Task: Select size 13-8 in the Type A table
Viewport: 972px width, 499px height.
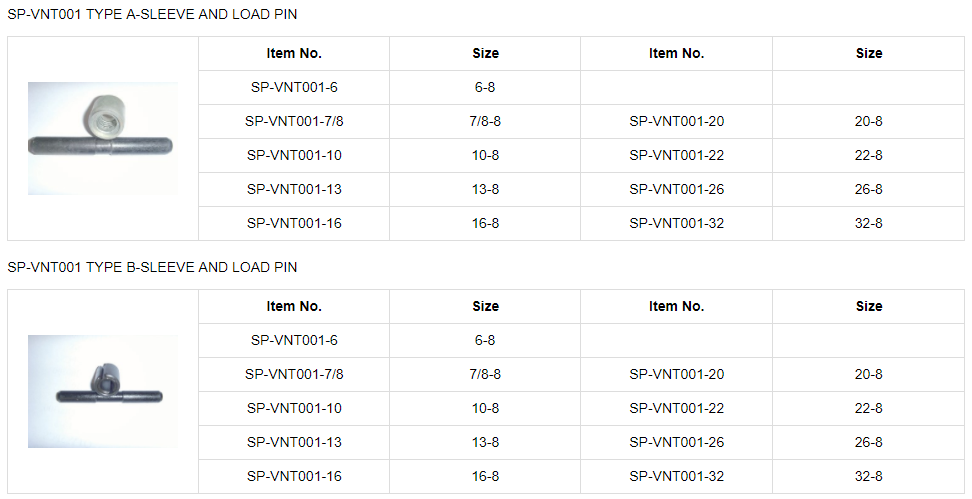Action: point(485,190)
